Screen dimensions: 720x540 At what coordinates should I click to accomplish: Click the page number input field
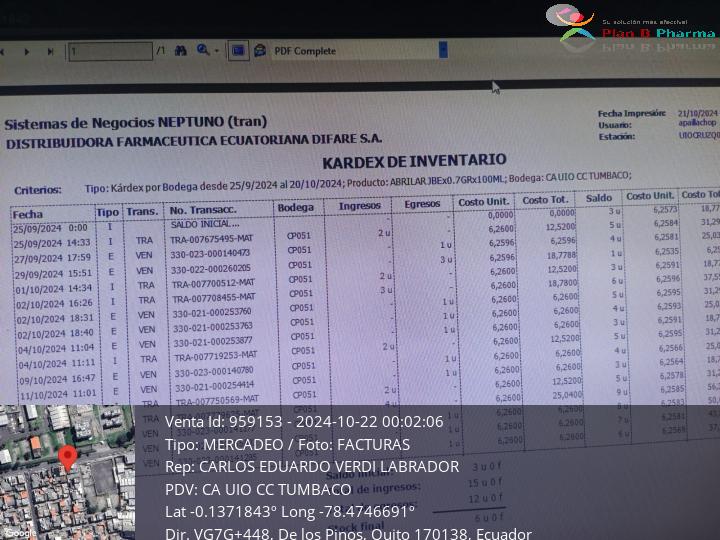pyautogui.click(x=111, y=51)
